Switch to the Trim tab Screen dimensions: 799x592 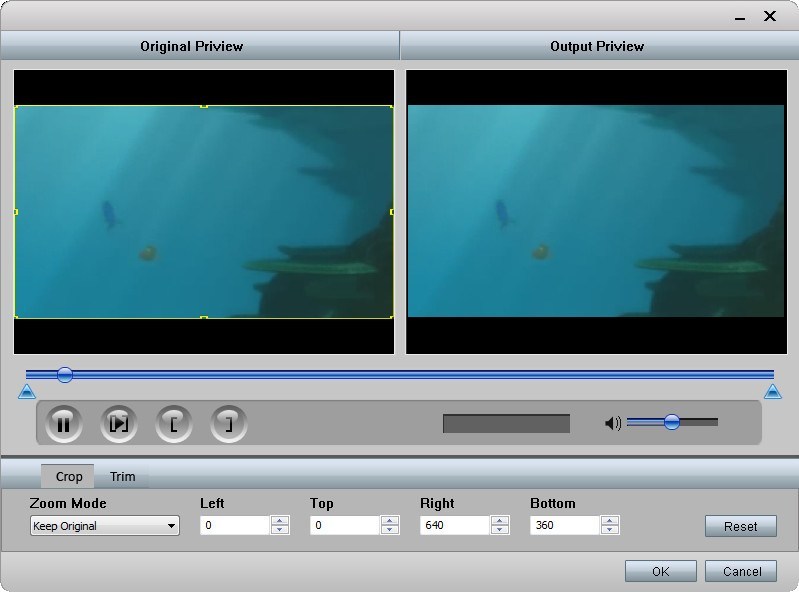pos(122,476)
